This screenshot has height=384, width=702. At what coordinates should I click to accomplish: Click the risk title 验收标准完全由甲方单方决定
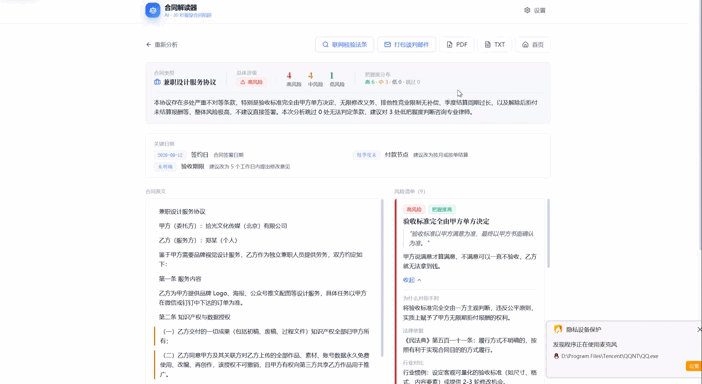[x=446, y=222]
